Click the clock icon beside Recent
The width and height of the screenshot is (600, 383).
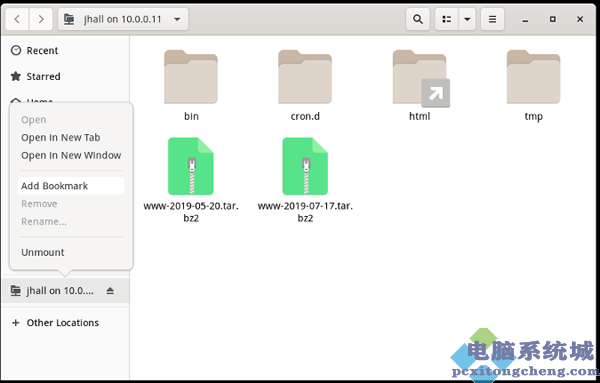coord(16,51)
